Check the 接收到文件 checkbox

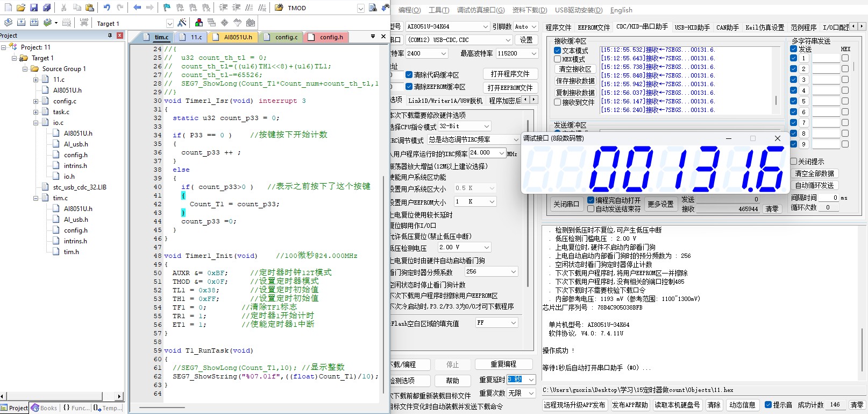tap(558, 102)
